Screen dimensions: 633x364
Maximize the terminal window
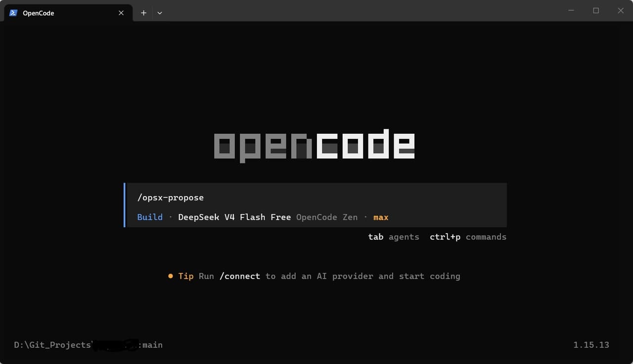[x=596, y=10]
